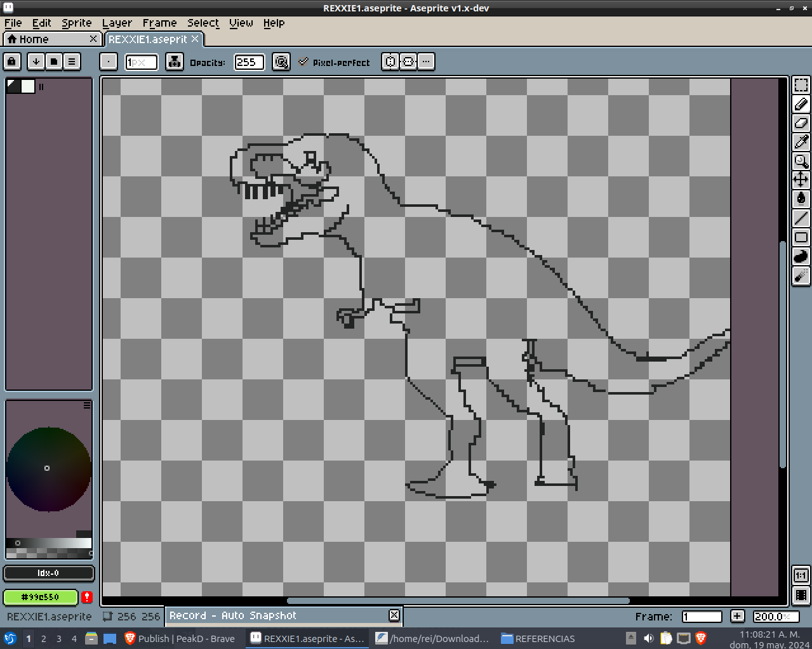
Task: Click the lock palette edit icon
Action: (12, 62)
